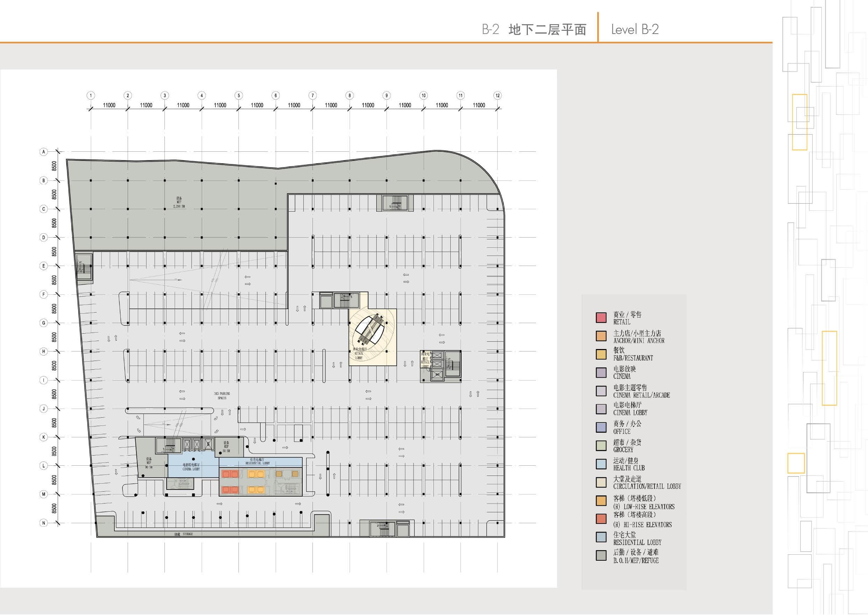Click column grid bubble 12
The image size is (868, 615).
point(498,95)
